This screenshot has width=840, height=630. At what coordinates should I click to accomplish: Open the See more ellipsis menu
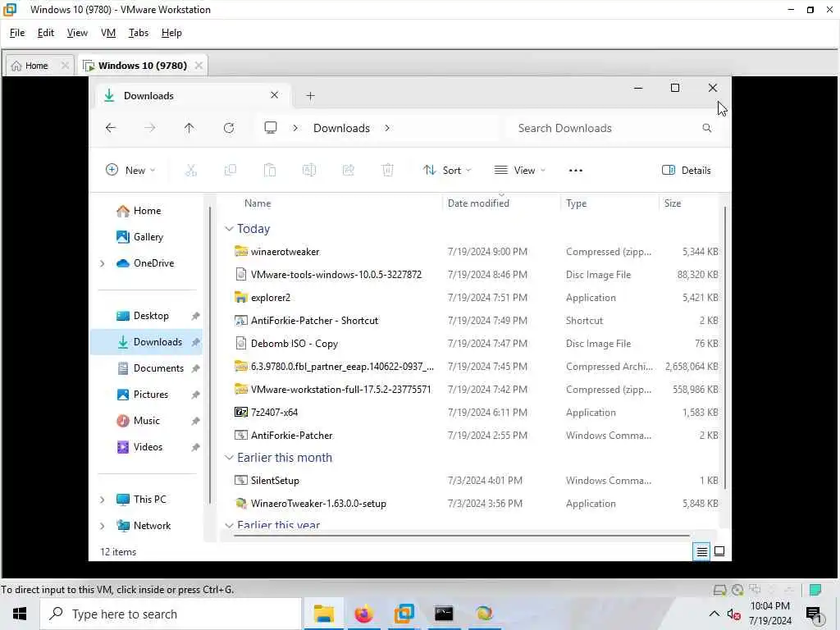tap(575, 171)
